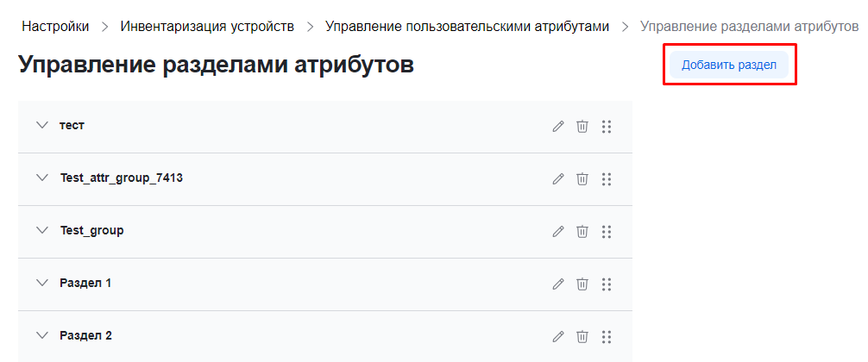Delete the Test_group section
The image size is (868, 362).
coord(582,232)
